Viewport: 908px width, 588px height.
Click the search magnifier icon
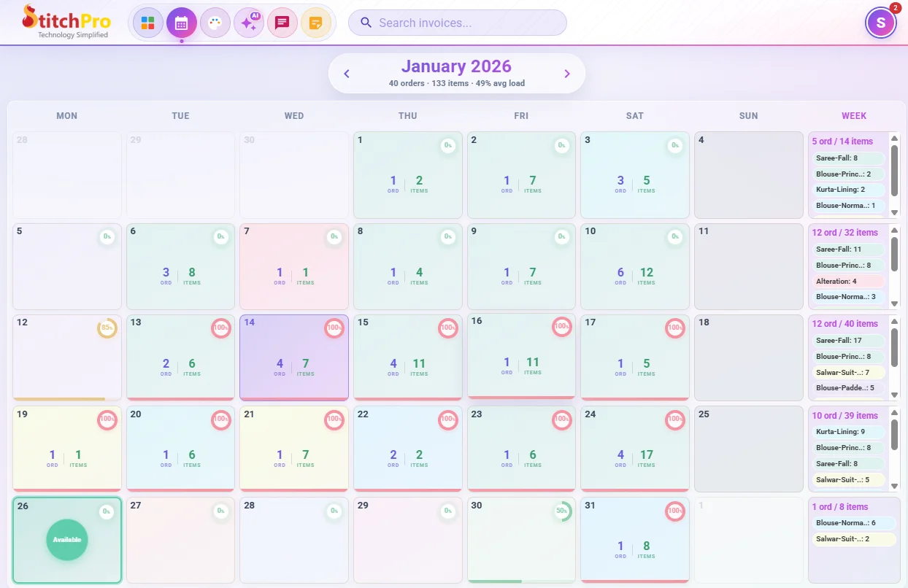366,23
